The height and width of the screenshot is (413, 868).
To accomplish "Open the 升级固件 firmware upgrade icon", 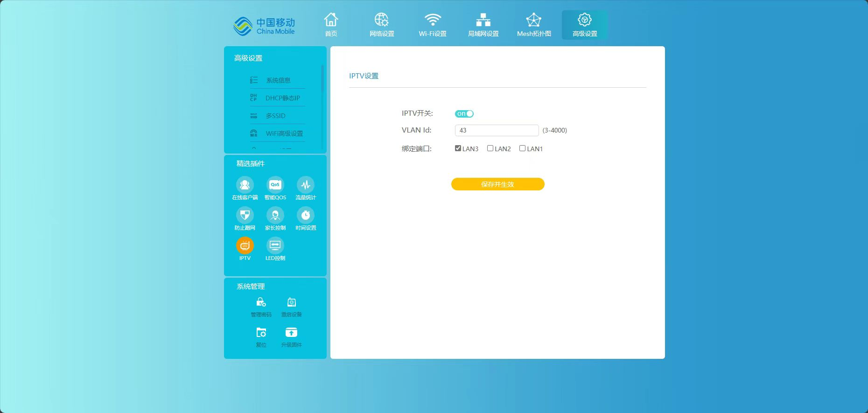I will pos(292,333).
